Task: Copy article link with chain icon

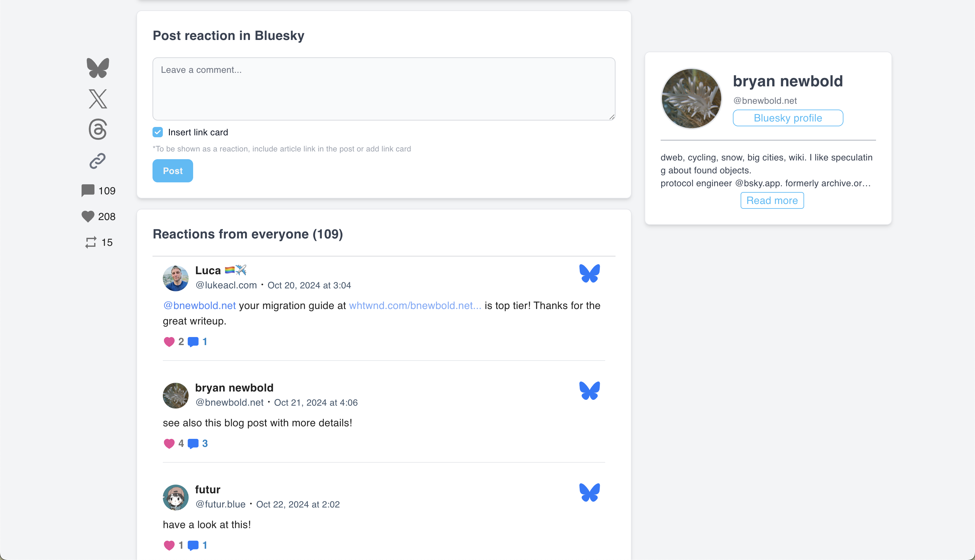Action: tap(98, 161)
